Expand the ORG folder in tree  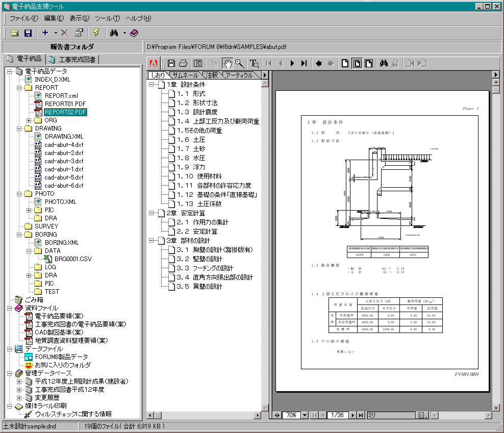[29, 120]
